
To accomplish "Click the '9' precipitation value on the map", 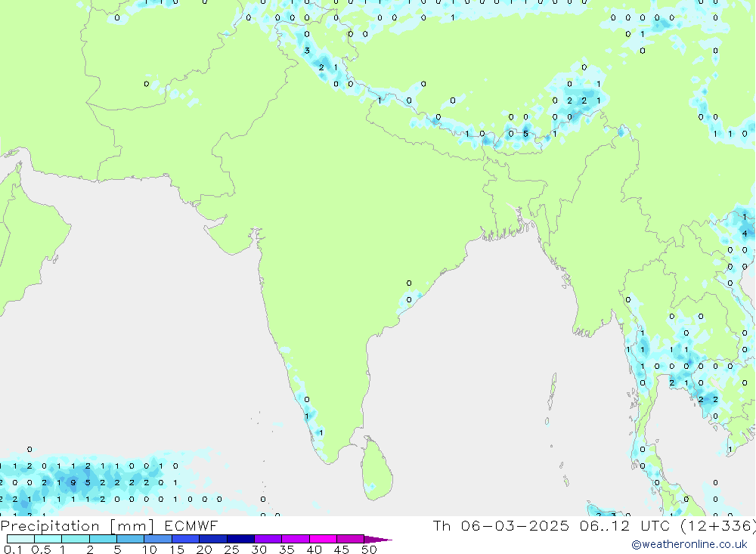I will [x=73, y=483].
